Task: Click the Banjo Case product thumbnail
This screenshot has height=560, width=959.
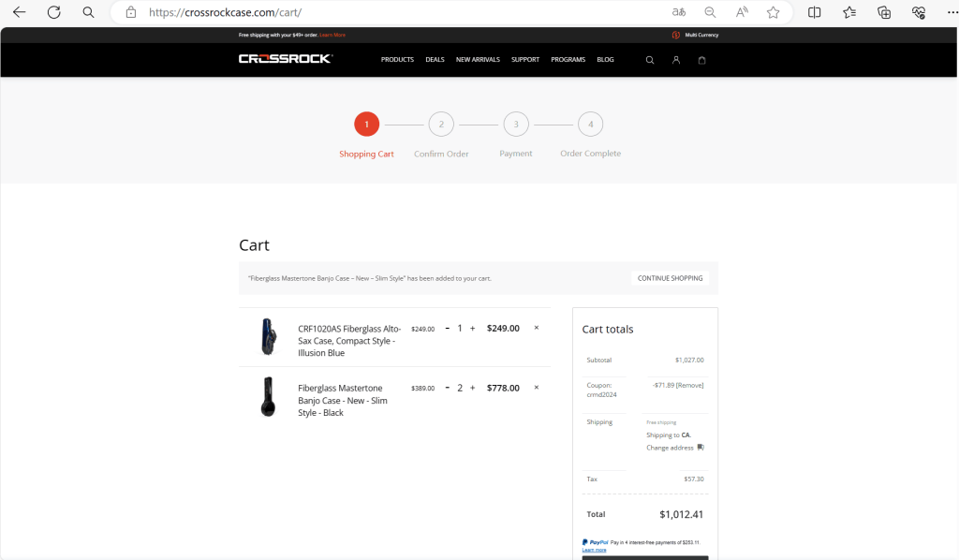Action: (x=269, y=397)
